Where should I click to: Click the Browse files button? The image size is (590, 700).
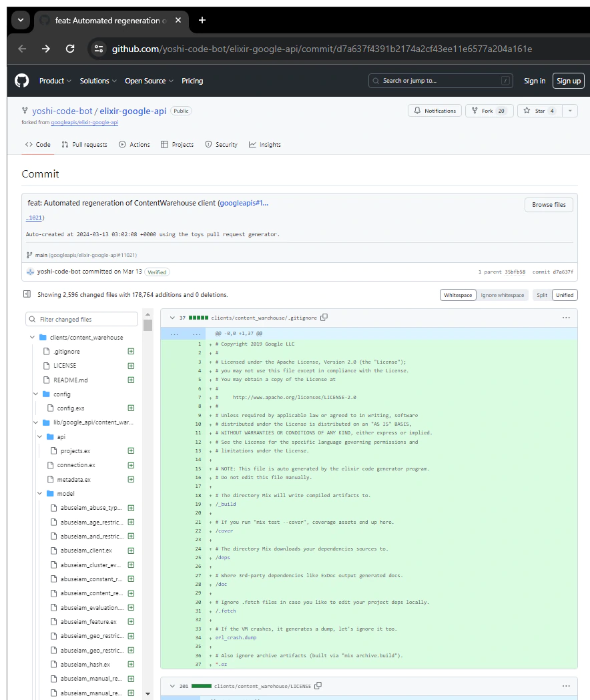pyautogui.click(x=549, y=204)
